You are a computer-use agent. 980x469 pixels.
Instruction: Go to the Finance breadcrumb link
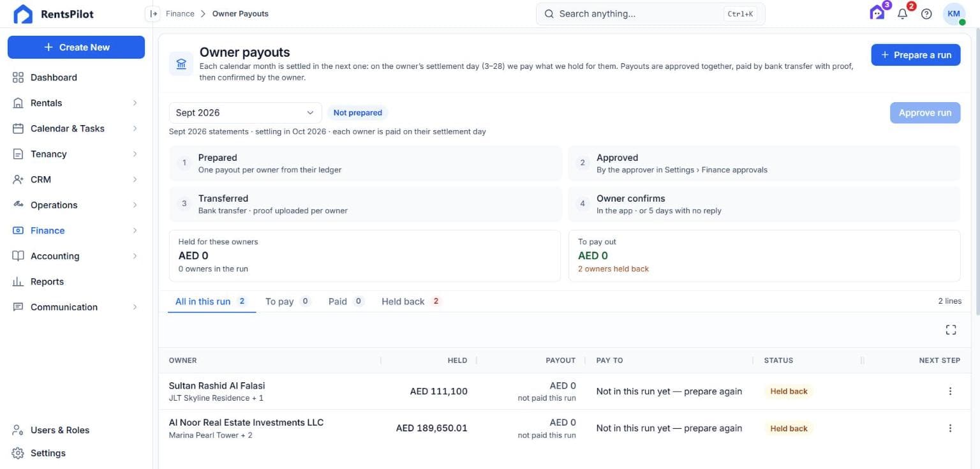click(180, 13)
